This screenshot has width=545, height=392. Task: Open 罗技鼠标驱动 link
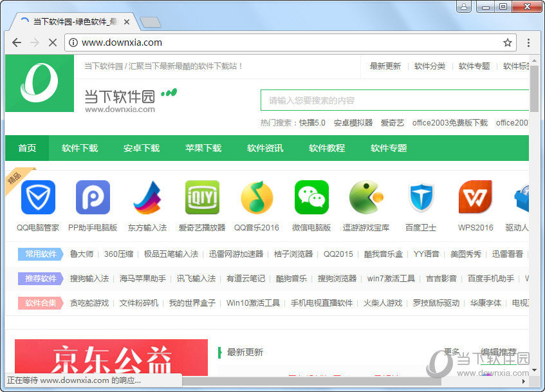[436, 303]
